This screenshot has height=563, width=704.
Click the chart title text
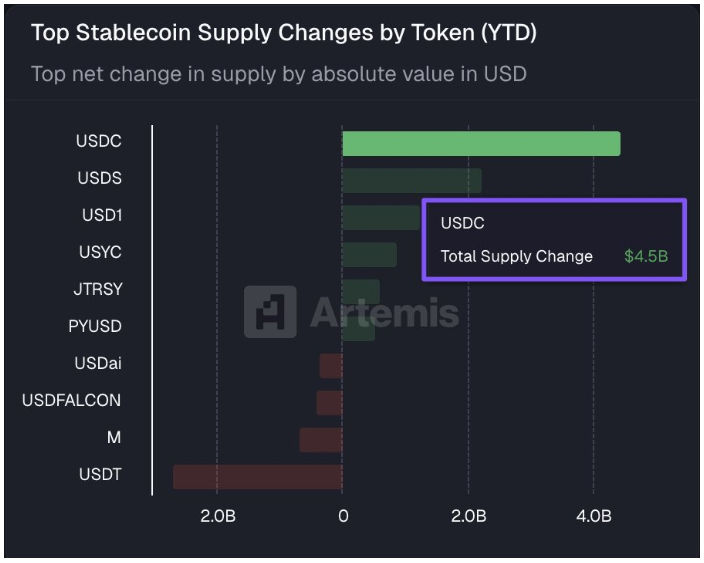284,32
